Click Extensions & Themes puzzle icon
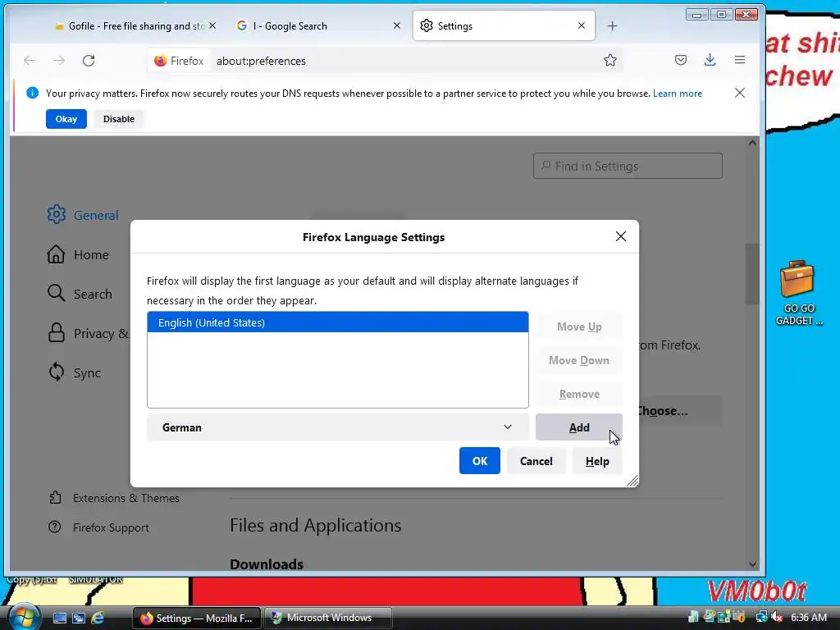840x630 pixels. [55, 498]
